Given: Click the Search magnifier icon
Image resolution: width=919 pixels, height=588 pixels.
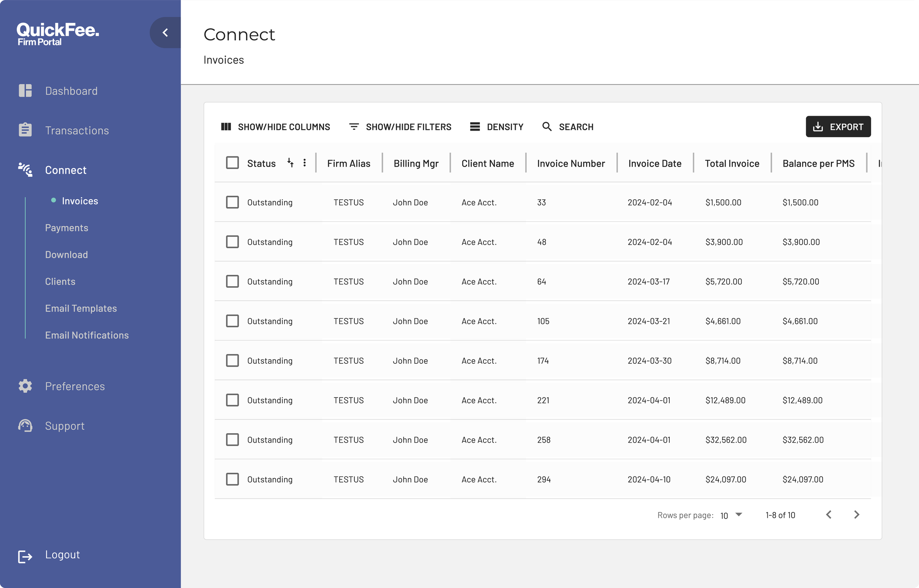Looking at the screenshot, I should (547, 127).
